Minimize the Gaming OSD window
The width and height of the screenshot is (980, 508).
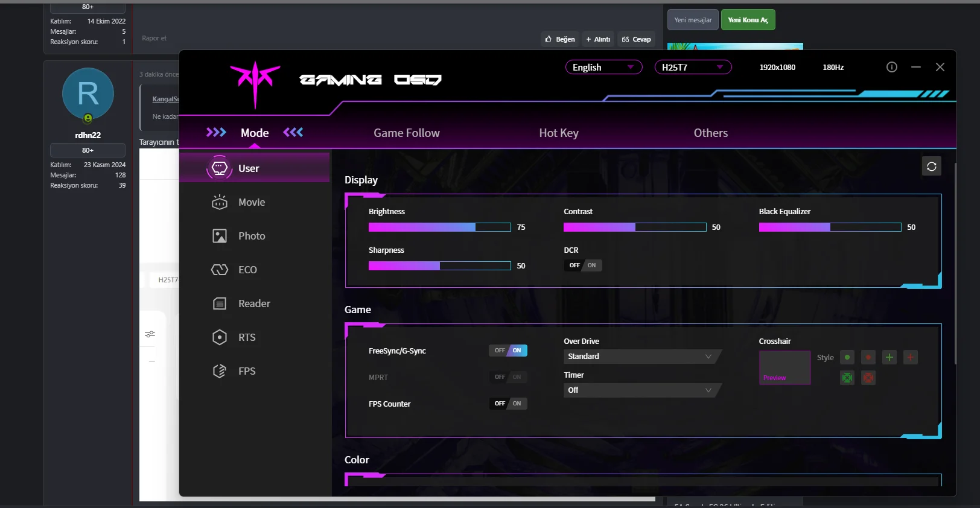pyautogui.click(x=916, y=67)
